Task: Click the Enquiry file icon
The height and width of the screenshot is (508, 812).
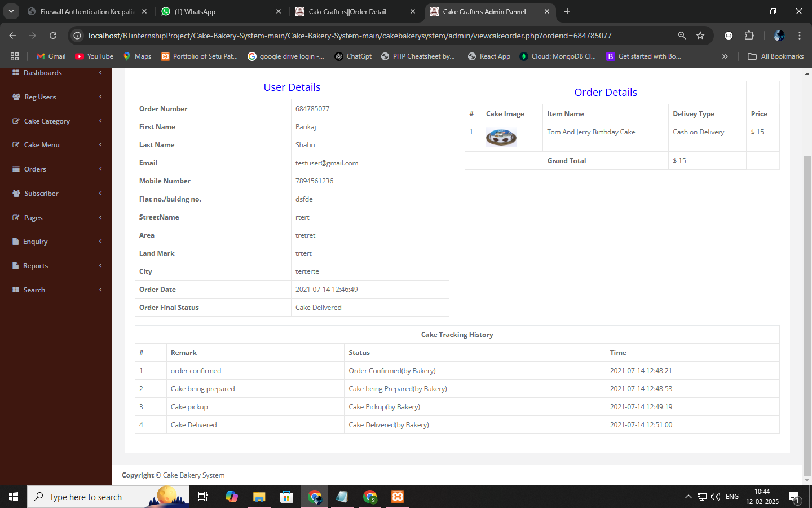Action: tap(15, 242)
